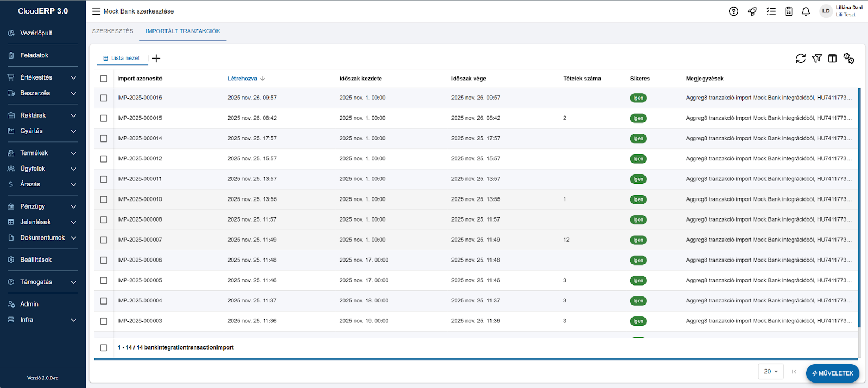Select the Lista nézet view tab
This screenshot has height=388, width=868.
point(122,58)
